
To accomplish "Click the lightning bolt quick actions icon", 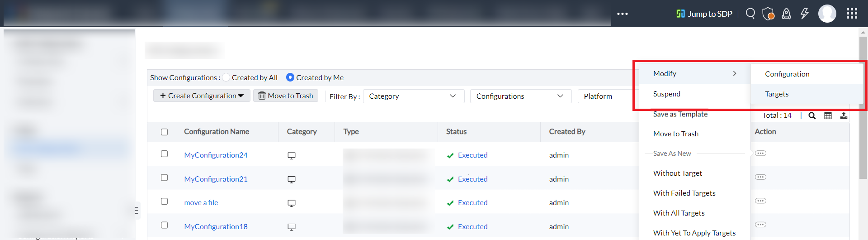I will [805, 14].
